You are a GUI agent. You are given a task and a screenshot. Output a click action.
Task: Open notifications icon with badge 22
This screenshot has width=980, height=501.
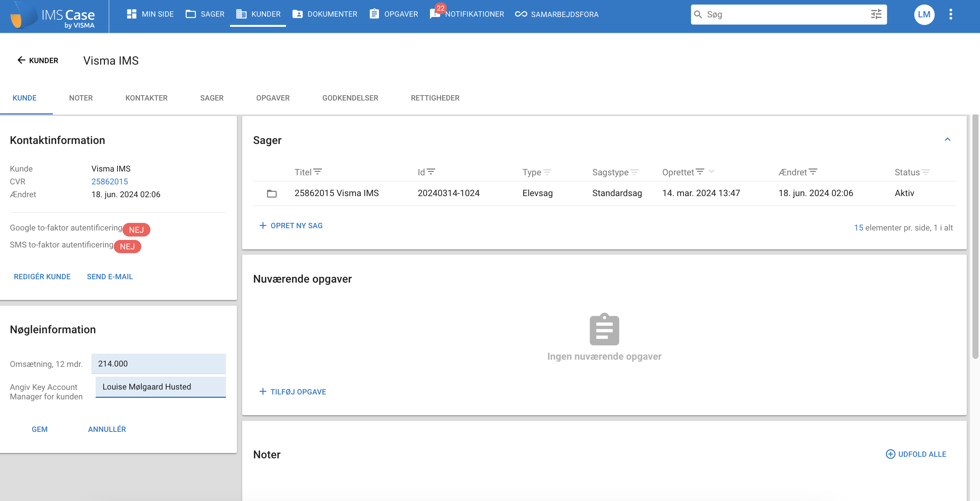436,13
